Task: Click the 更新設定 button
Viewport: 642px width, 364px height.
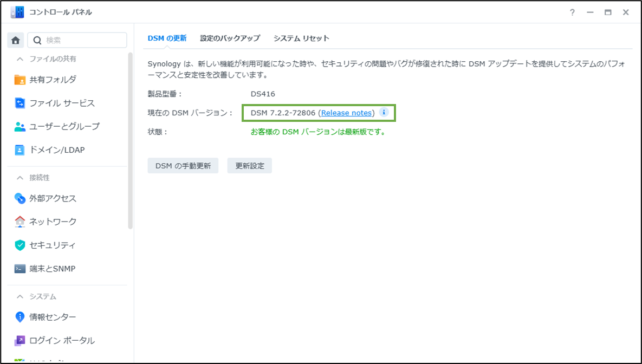Action: [x=250, y=166]
